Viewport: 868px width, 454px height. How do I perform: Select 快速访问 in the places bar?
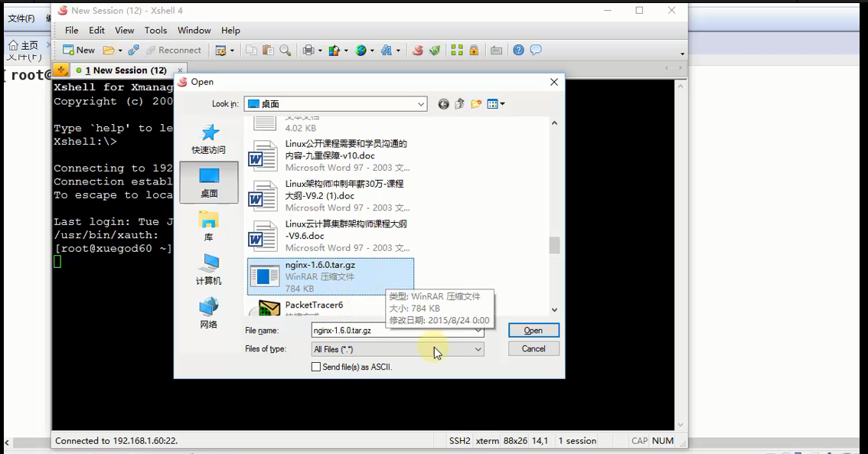[209, 139]
